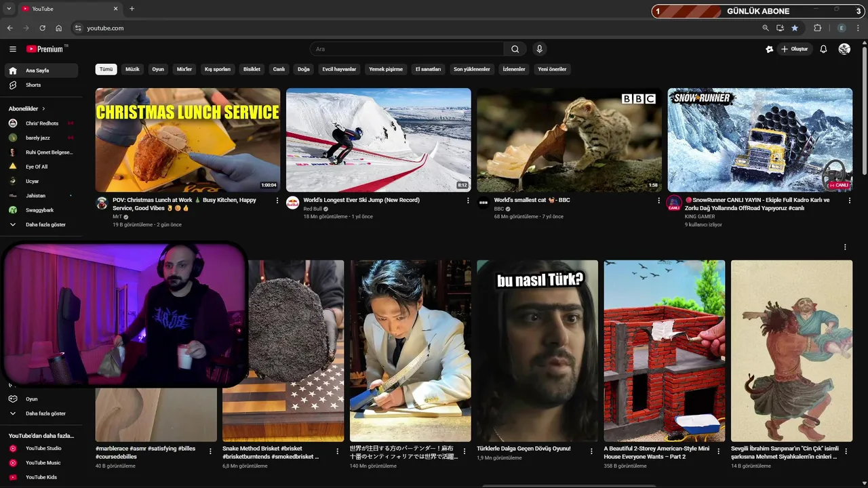868x488 pixels.
Task: Click the magnifier search button
Action: coord(515,49)
